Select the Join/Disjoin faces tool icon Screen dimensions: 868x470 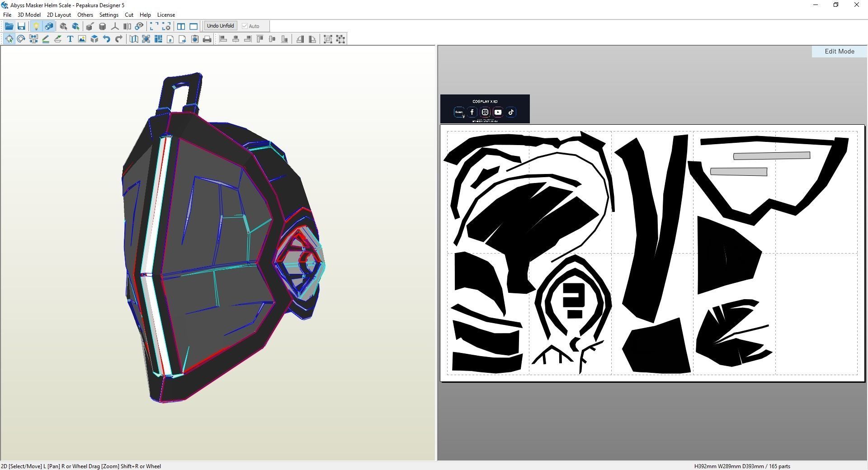pos(33,39)
